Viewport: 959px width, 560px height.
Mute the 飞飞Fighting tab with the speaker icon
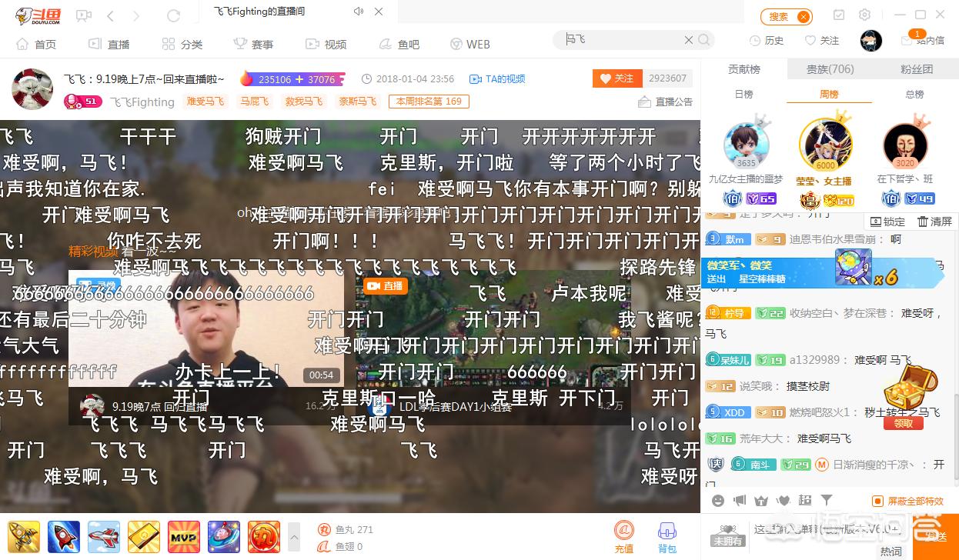[x=359, y=12]
